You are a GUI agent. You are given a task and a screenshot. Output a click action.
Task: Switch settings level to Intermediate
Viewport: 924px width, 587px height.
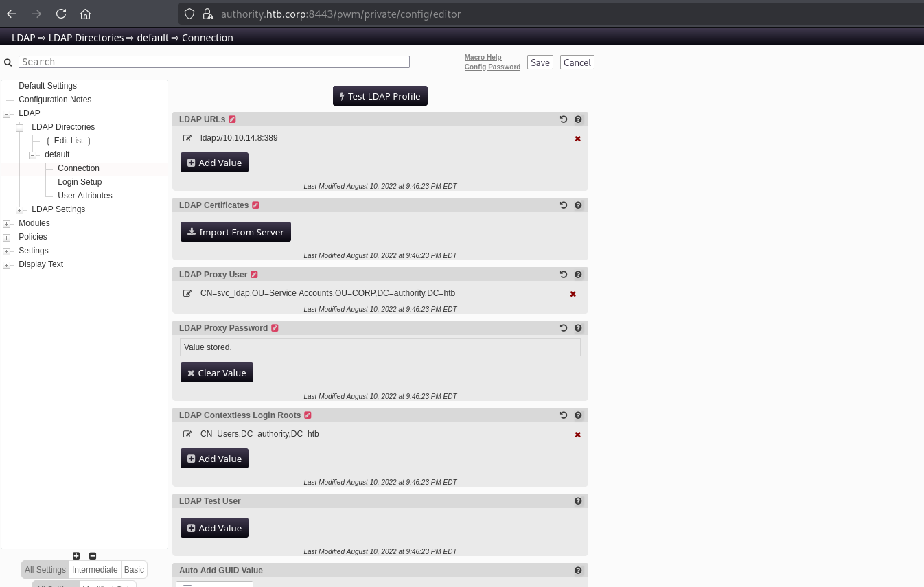click(x=95, y=570)
